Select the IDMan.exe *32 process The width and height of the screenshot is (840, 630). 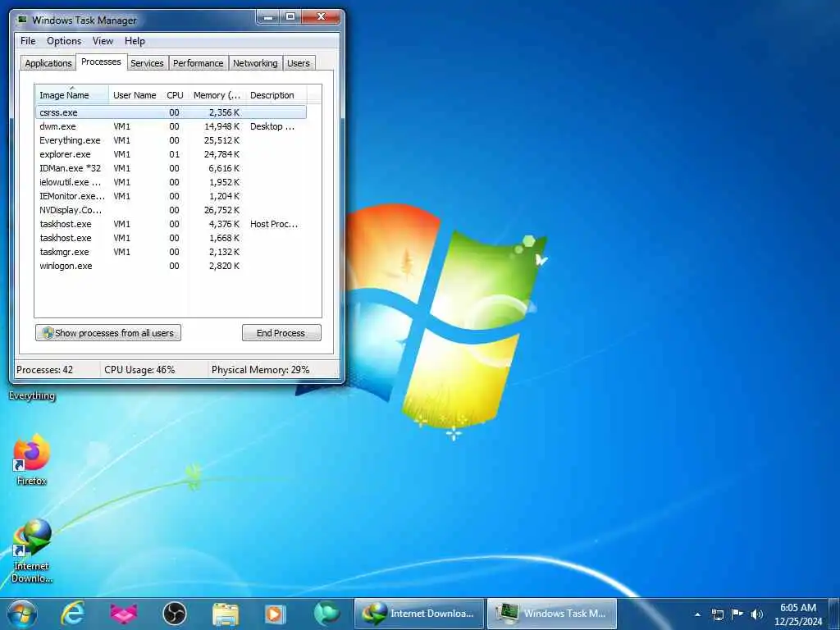(x=171, y=168)
